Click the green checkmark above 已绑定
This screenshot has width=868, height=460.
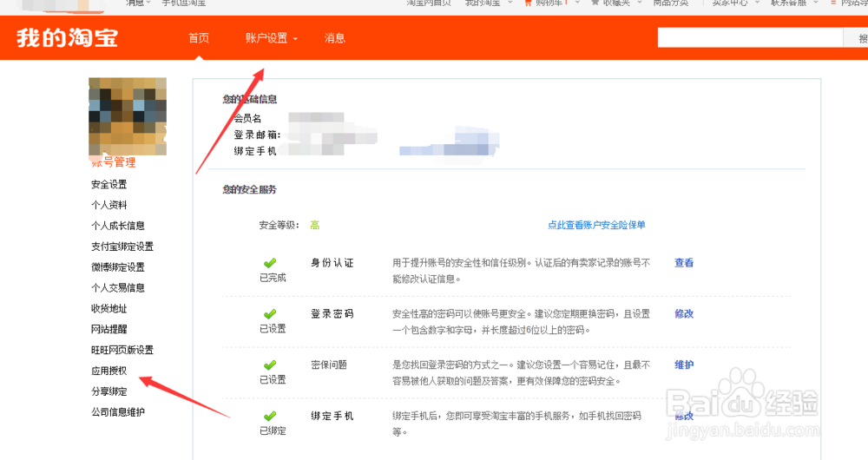click(x=270, y=416)
